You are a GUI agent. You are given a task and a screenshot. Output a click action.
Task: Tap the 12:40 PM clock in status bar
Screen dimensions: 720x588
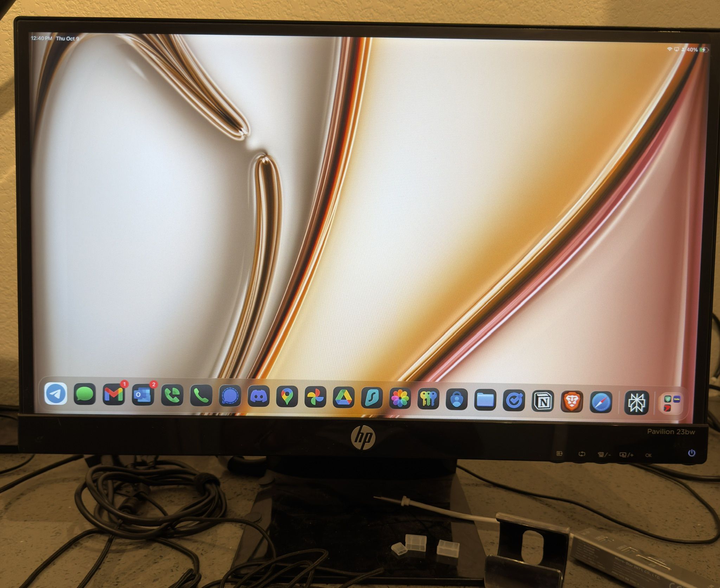(x=41, y=38)
